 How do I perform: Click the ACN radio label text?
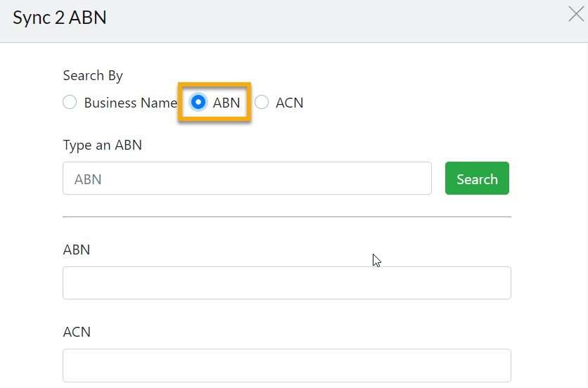pos(290,103)
